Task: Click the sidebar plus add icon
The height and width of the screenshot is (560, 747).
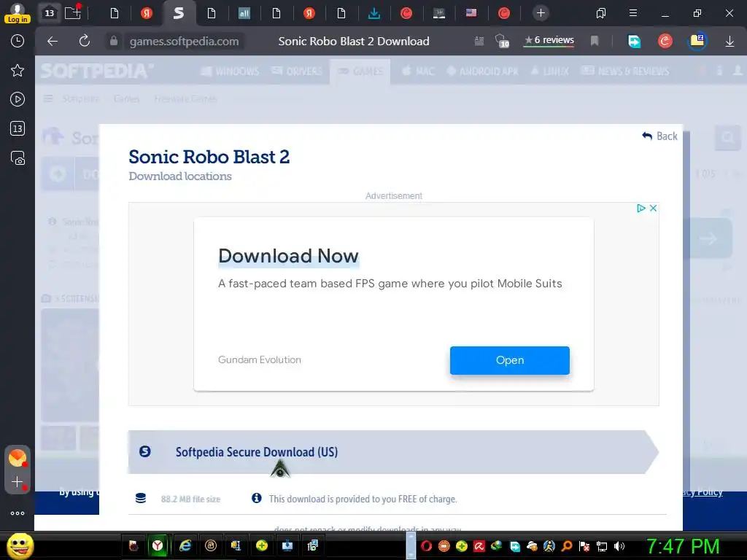Action: [18, 482]
